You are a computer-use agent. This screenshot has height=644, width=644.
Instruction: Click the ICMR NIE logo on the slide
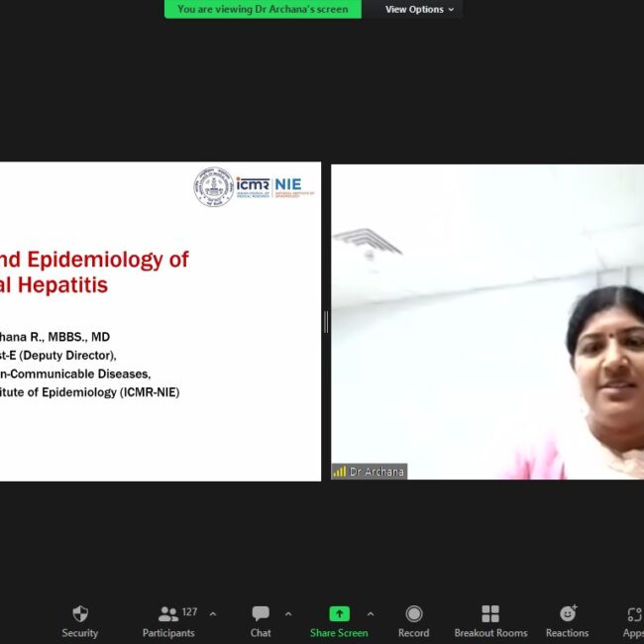(x=269, y=185)
